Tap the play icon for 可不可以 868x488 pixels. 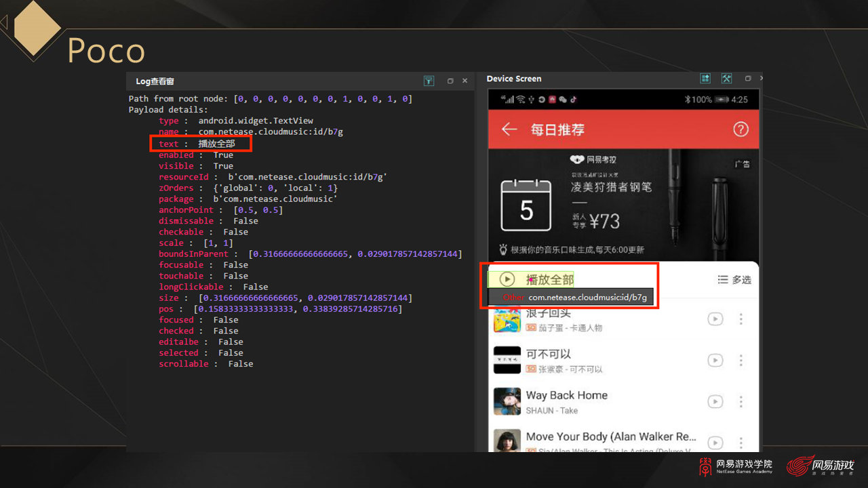point(715,361)
